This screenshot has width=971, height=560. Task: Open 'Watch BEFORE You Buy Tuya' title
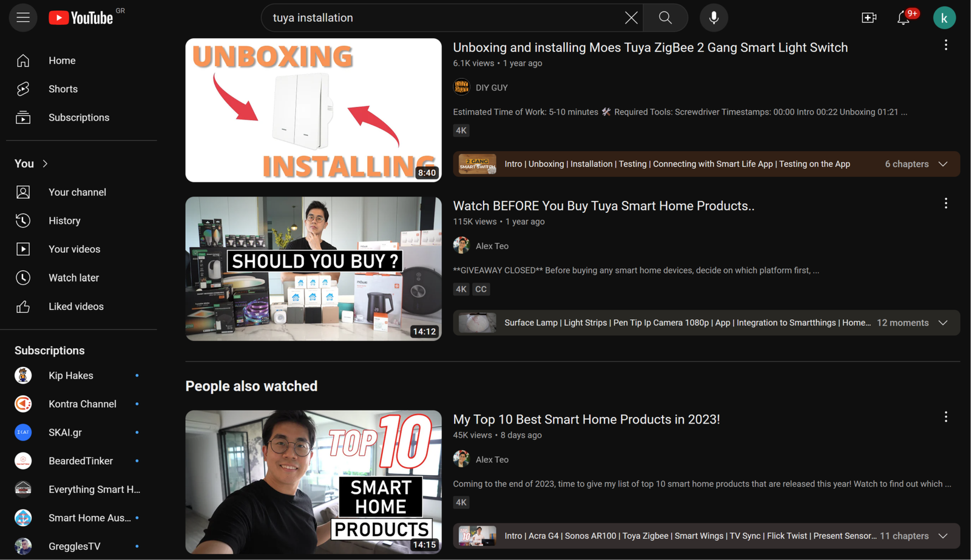pyautogui.click(x=603, y=206)
